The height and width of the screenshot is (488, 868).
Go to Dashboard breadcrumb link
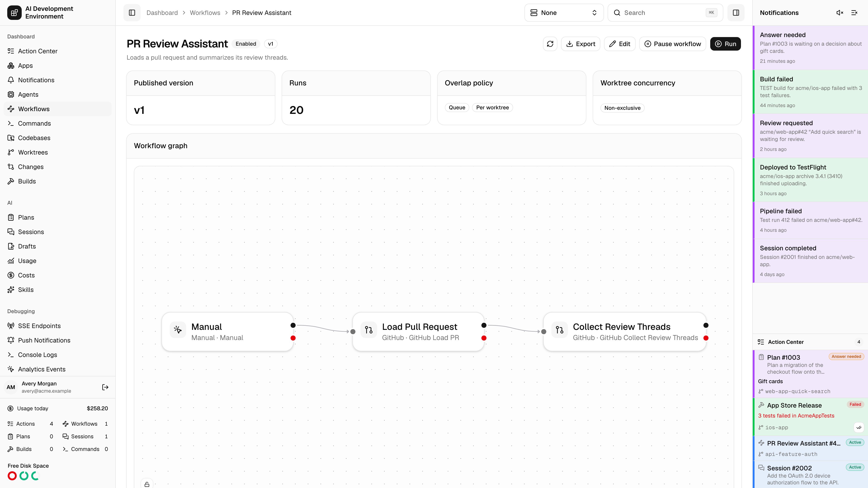point(162,13)
